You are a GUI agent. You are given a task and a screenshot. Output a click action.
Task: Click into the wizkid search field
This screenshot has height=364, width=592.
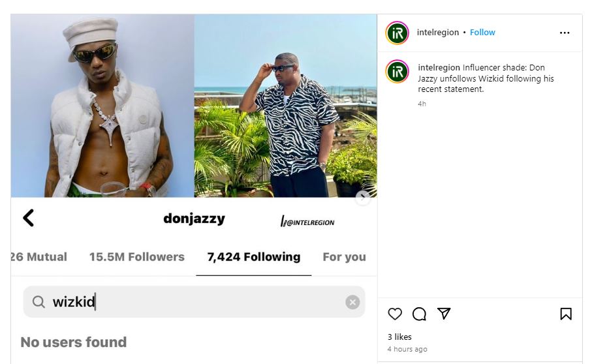pos(194,302)
